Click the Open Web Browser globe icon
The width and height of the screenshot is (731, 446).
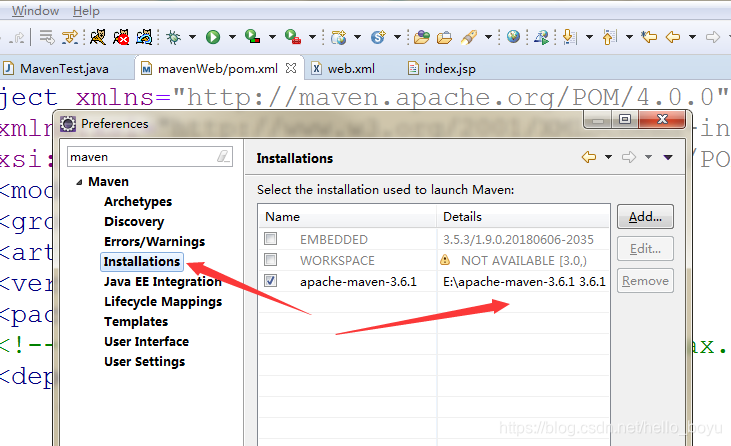513,36
